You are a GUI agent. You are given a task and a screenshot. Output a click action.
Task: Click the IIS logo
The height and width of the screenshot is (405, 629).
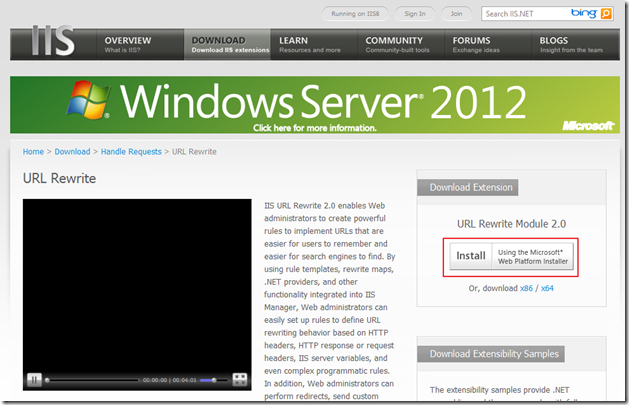tap(53, 41)
